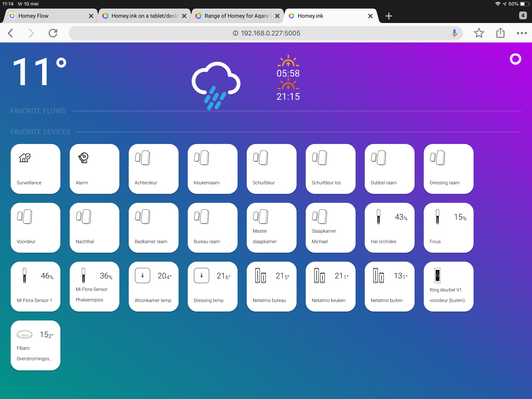Bookmark page with the star icon
This screenshot has height=399, width=532.
(479, 33)
